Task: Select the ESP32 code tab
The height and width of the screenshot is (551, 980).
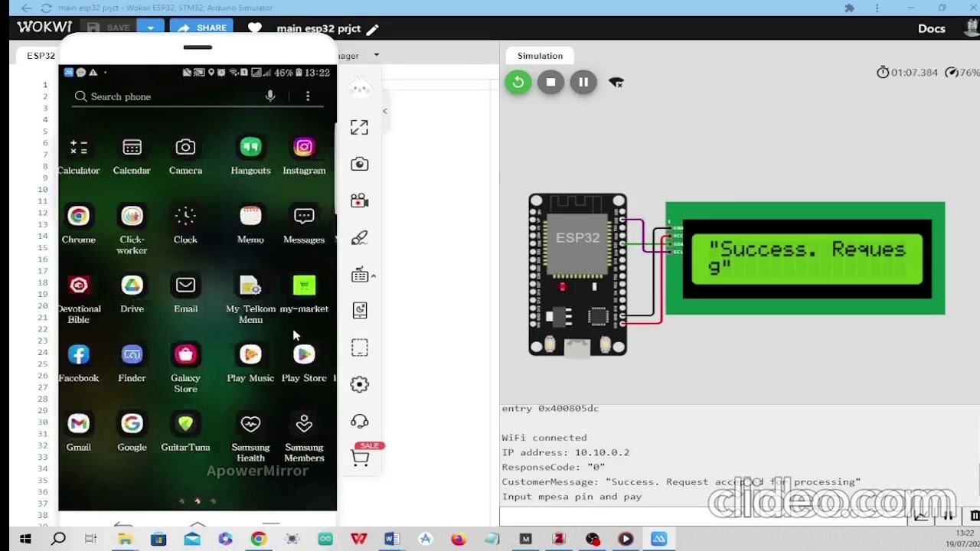Action: (x=41, y=56)
